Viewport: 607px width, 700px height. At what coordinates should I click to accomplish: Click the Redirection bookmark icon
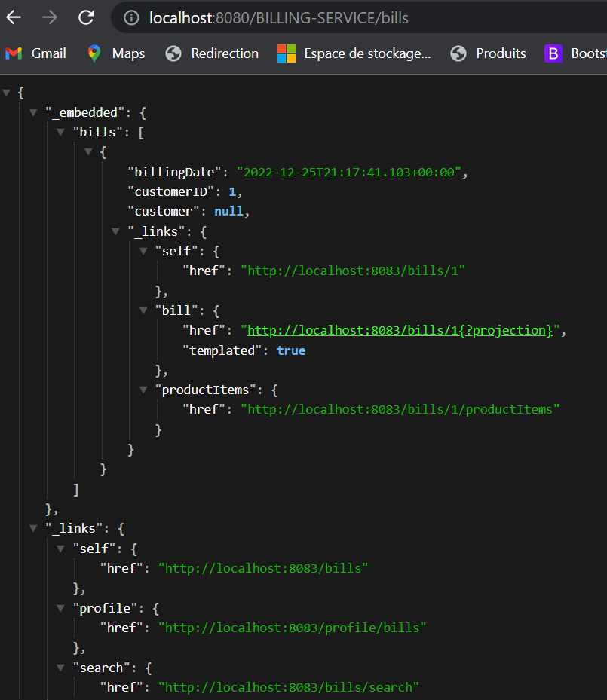click(x=173, y=53)
